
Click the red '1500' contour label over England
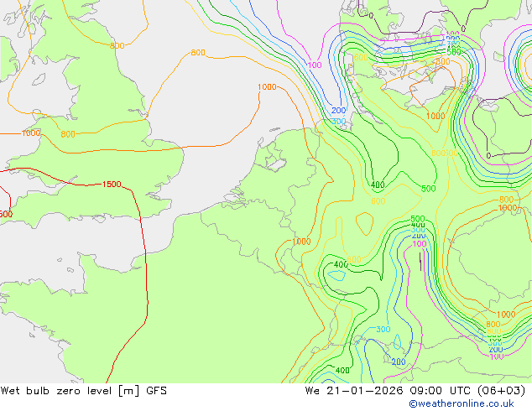(x=112, y=185)
